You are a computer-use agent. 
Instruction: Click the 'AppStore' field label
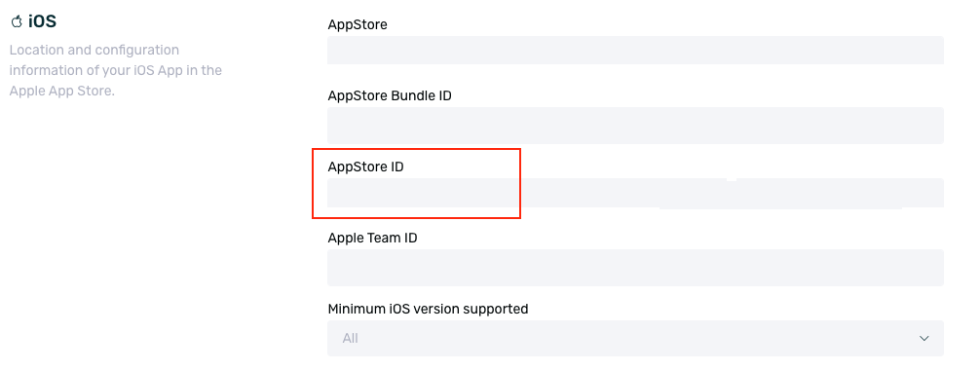coord(358,24)
